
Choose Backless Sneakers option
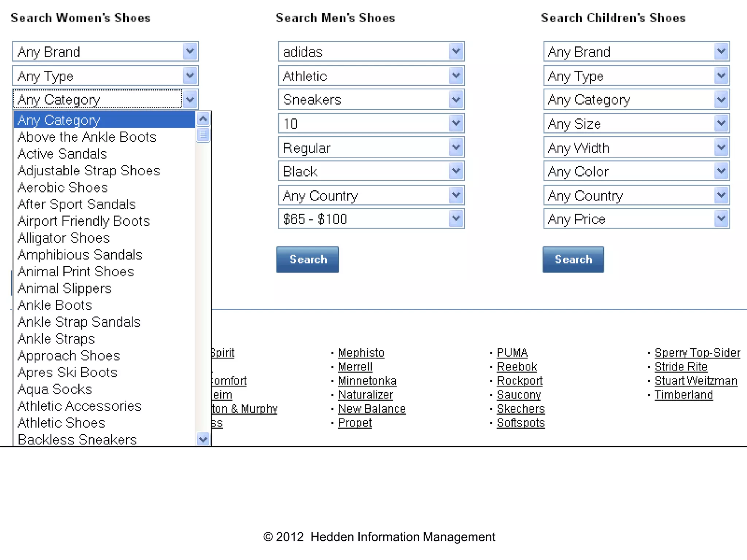pos(104,439)
